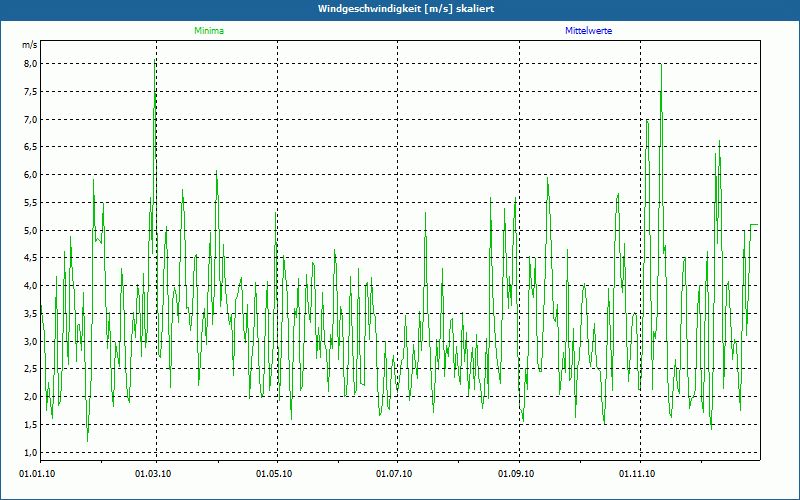Click the 4,5 y-axis value

[x=31, y=258]
